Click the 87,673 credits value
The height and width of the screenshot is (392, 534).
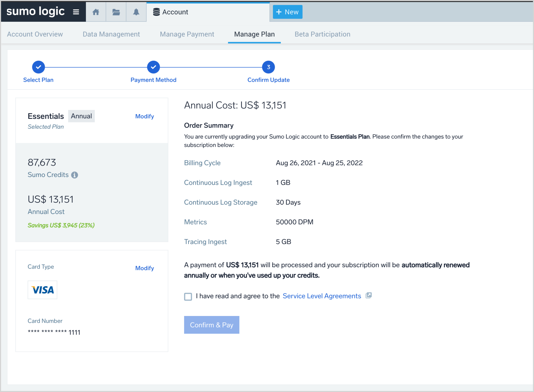[x=42, y=163]
